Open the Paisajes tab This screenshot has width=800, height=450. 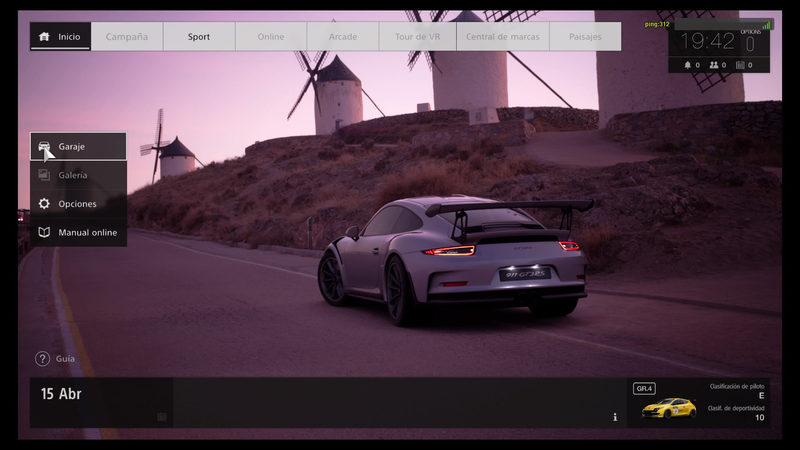pyautogui.click(x=585, y=37)
